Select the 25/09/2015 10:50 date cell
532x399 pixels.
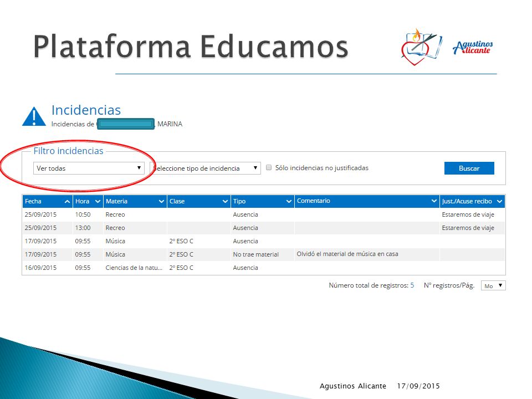click(x=40, y=214)
